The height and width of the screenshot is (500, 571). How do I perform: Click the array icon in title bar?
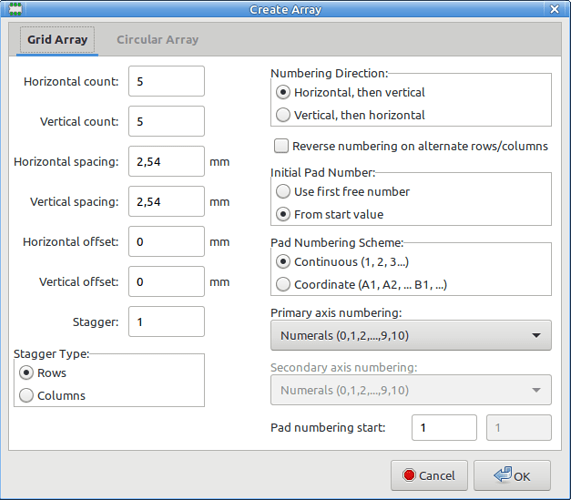[15, 9]
